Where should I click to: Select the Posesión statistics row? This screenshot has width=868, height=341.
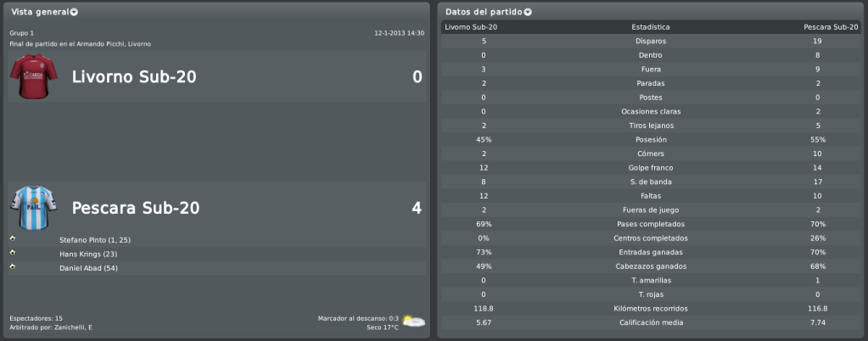tap(651, 139)
